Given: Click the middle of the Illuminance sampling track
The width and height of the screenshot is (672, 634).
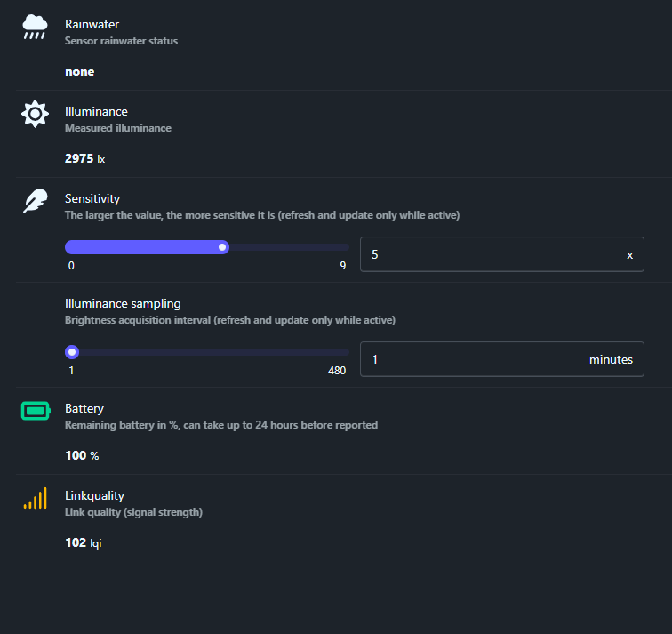Looking at the screenshot, I should 207,352.
